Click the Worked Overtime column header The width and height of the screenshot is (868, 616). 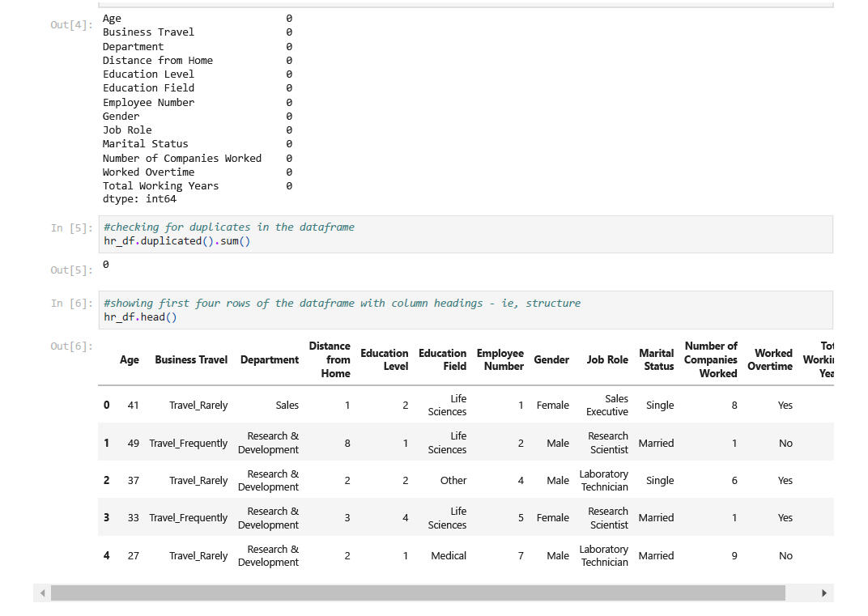pyautogui.click(x=770, y=359)
